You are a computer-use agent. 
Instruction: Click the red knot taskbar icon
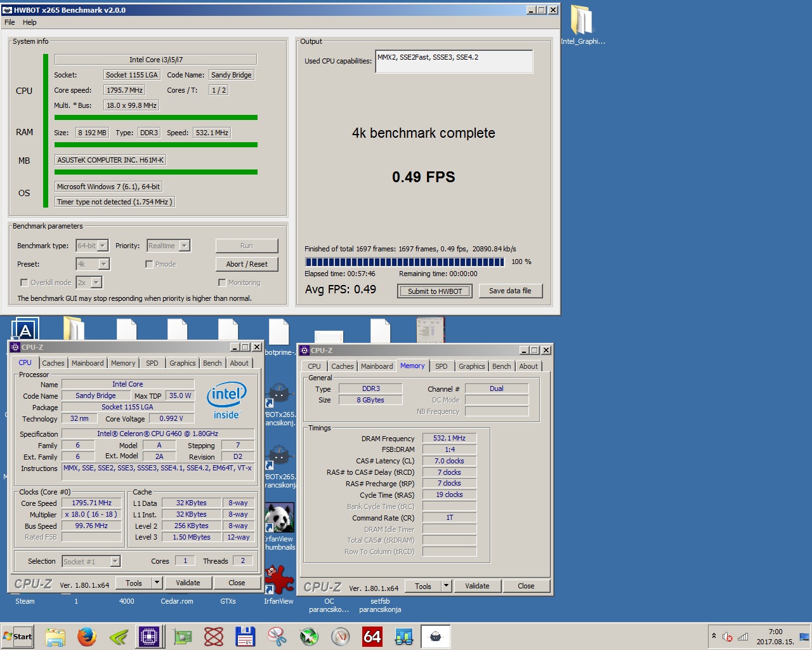214,637
